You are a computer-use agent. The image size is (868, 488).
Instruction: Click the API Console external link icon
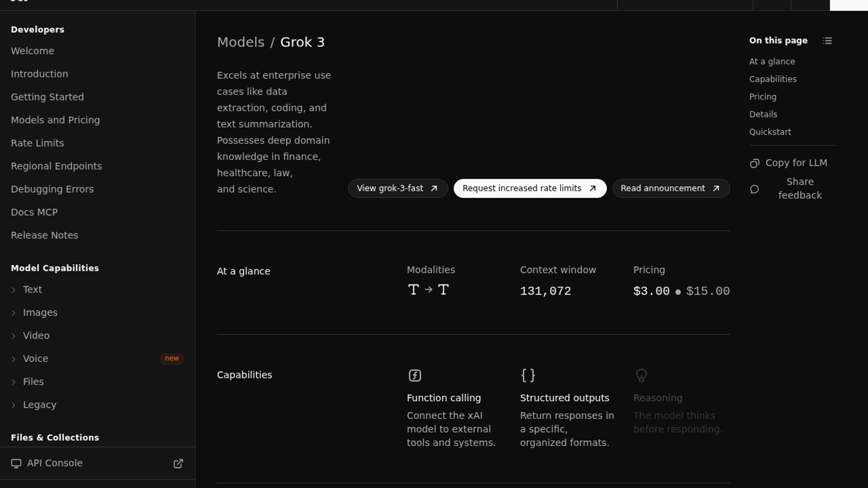click(x=178, y=464)
